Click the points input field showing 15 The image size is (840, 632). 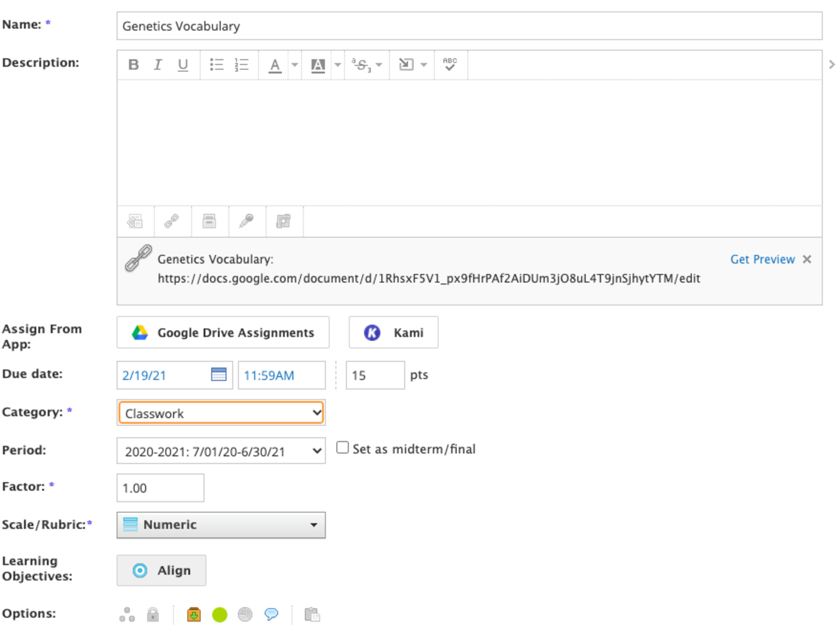click(375, 375)
